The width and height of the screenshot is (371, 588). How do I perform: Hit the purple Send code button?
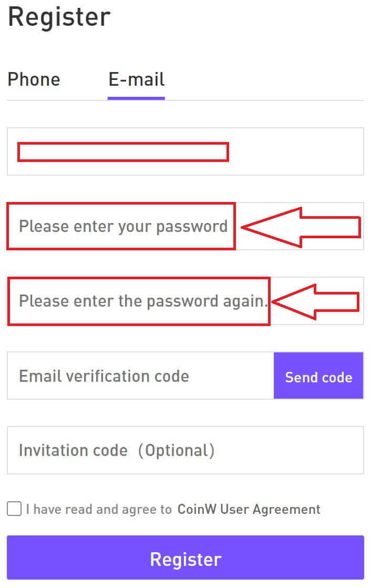pyautogui.click(x=318, y=376)
